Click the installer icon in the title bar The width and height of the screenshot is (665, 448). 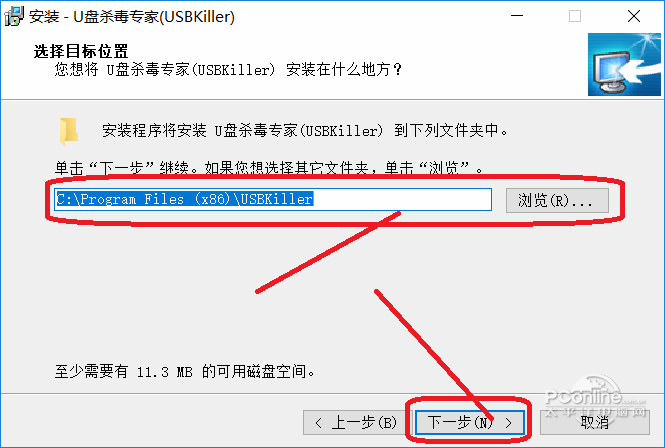[14, 17]
